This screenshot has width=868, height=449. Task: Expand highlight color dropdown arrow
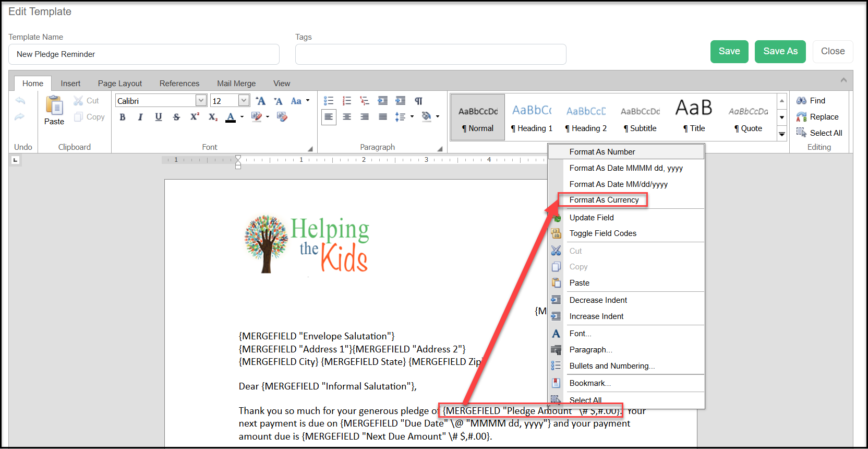(268, 117)
